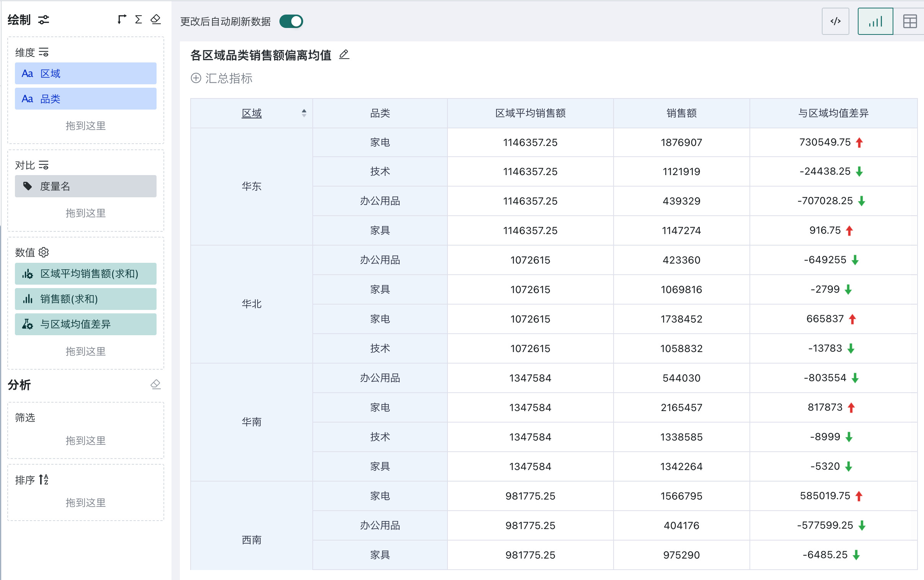This screenshot has width=924, height=580.
Task: Sort the 区域 column with arrows
Action: pos(304,113)
